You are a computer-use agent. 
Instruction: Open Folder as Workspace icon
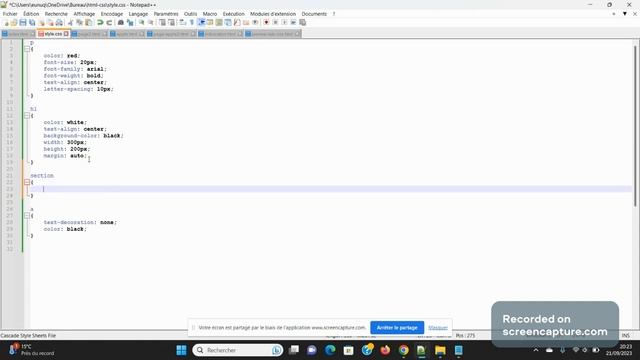(246, 22)
